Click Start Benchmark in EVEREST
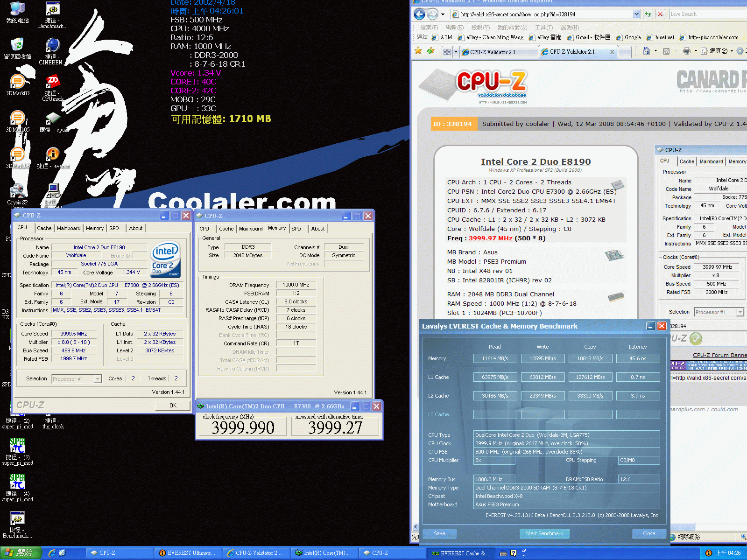This screenshot has width=747, height=560. tap(544, 533)
